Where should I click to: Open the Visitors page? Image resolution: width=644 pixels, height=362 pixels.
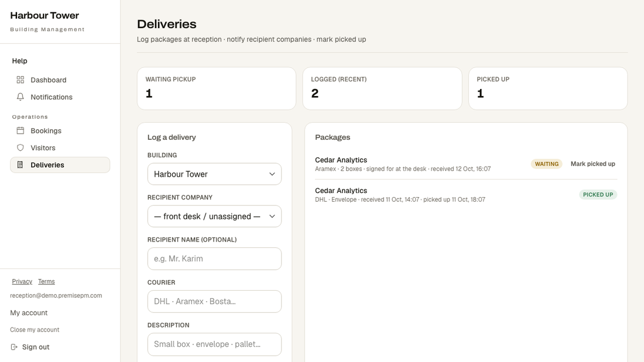[60, 148]
